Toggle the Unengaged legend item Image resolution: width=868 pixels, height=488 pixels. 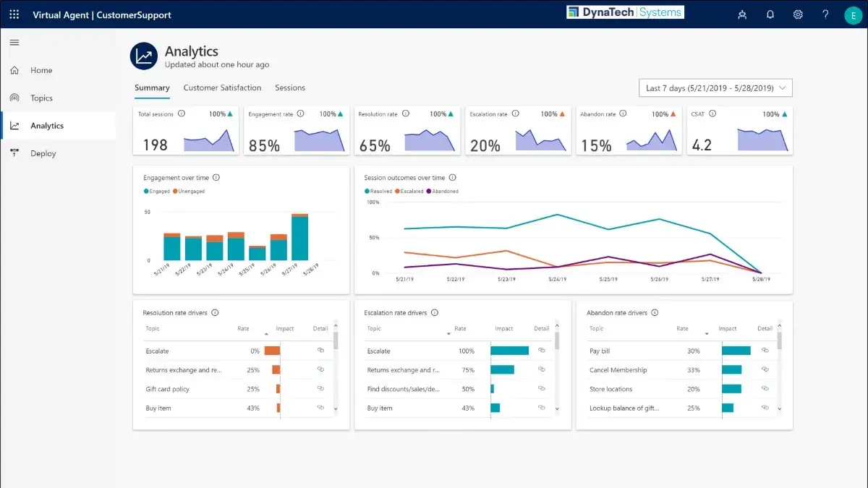[190, 192]
